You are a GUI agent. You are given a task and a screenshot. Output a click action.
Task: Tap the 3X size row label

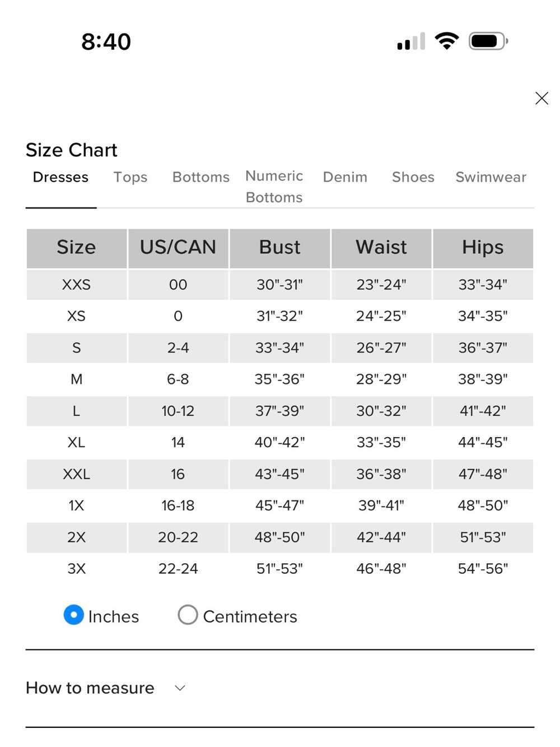[x=77, y=569]
